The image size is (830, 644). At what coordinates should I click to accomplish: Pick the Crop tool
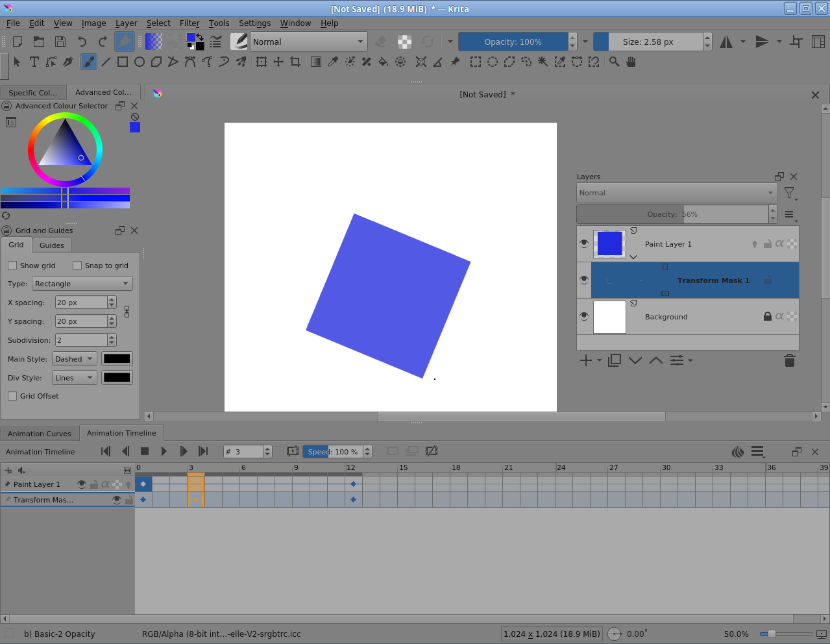coord(295,62)
